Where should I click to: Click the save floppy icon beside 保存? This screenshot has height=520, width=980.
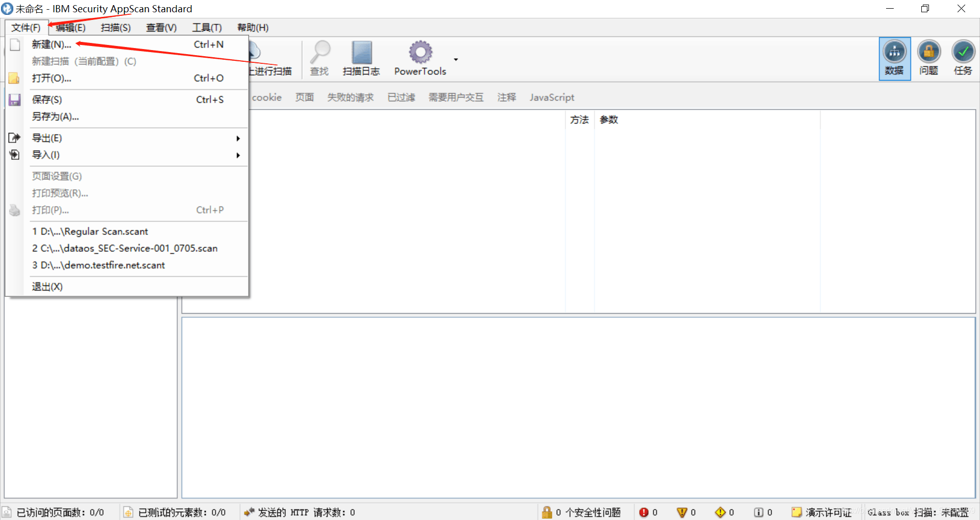pos(14,100)
